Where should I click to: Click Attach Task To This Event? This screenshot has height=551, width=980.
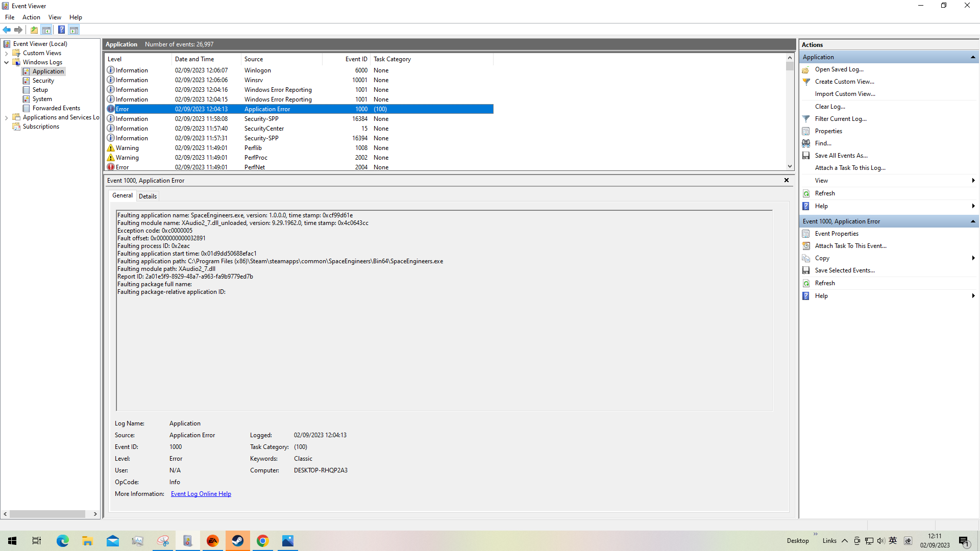[850, 246]
